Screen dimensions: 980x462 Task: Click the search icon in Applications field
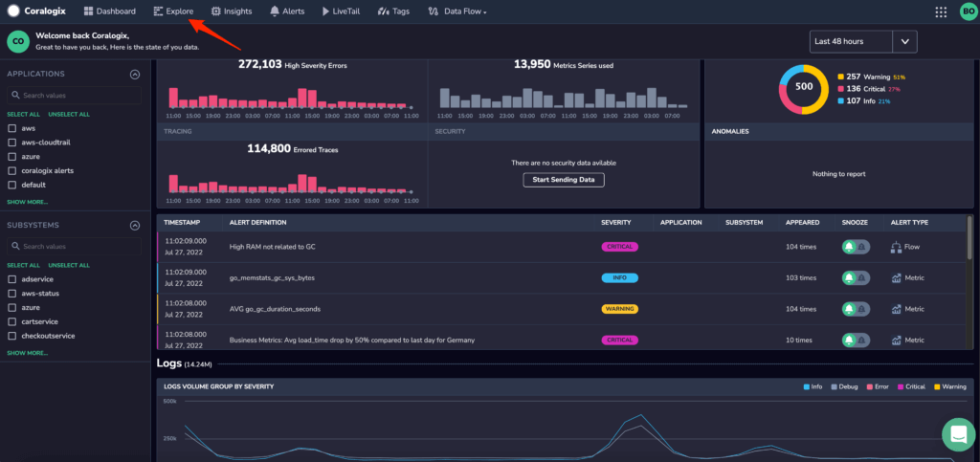coord(16,96)
